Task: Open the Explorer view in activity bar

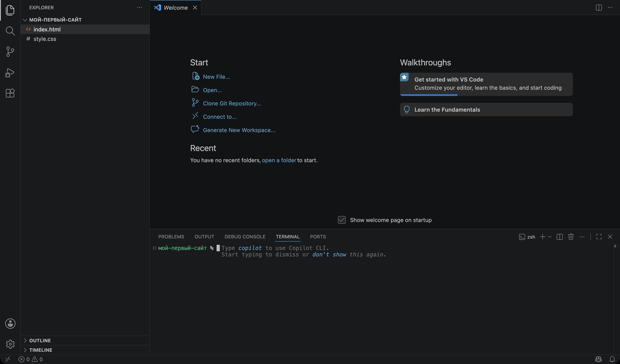Action: (10, 10)
